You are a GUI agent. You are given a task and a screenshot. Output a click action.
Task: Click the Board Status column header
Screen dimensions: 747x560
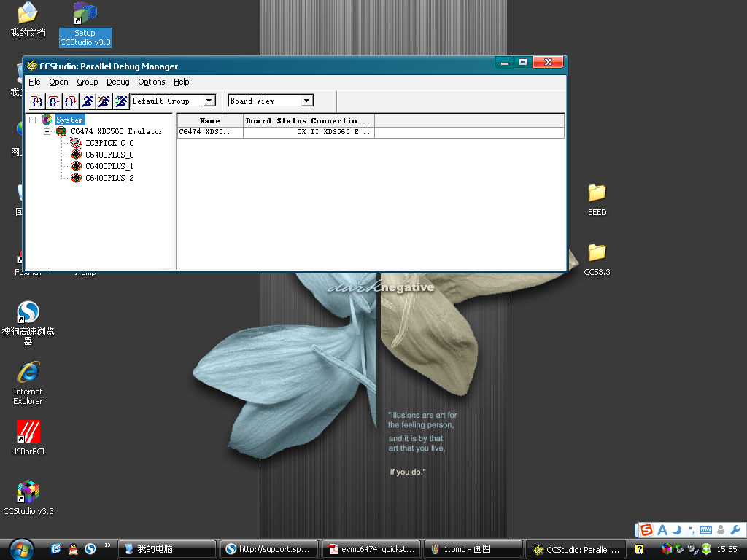(276, 121)
